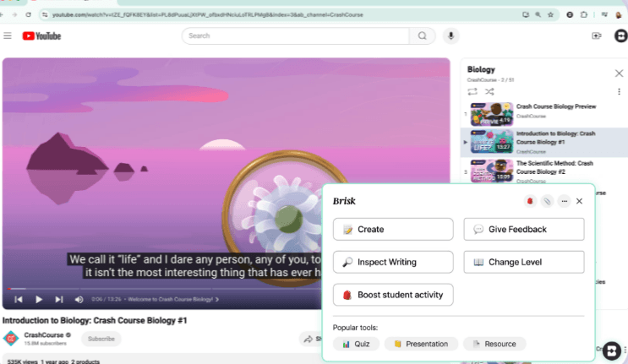This screenshot has width=628, height=364.
Task: Click the Brisk paperclip attachment icon
Action: pos(547,201)
